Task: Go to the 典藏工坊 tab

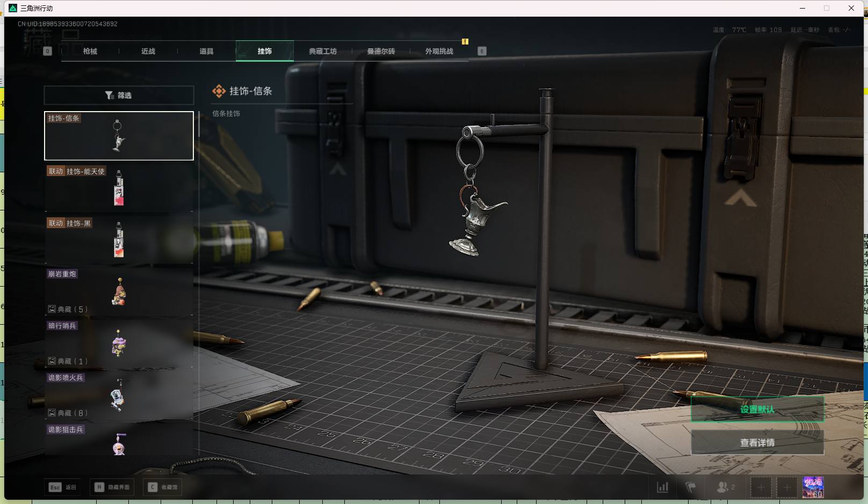Action: click(323, 51)
